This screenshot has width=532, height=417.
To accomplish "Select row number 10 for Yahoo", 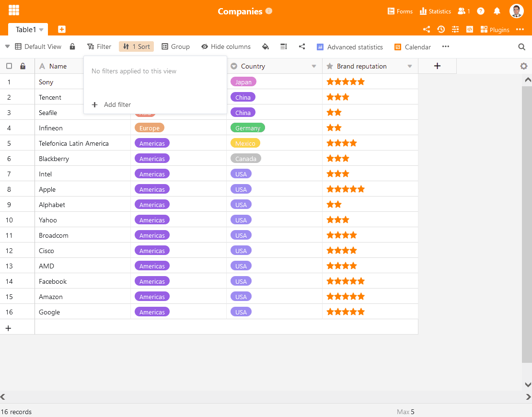I will click(9, 220).
